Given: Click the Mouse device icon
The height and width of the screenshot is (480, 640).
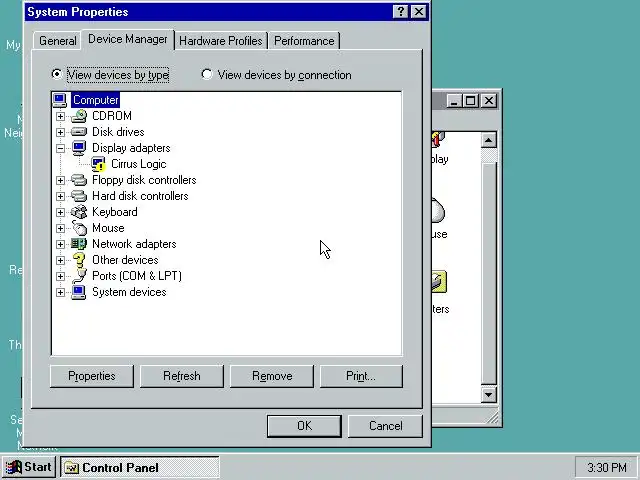Looking at the screenshot, I should 79,228.
